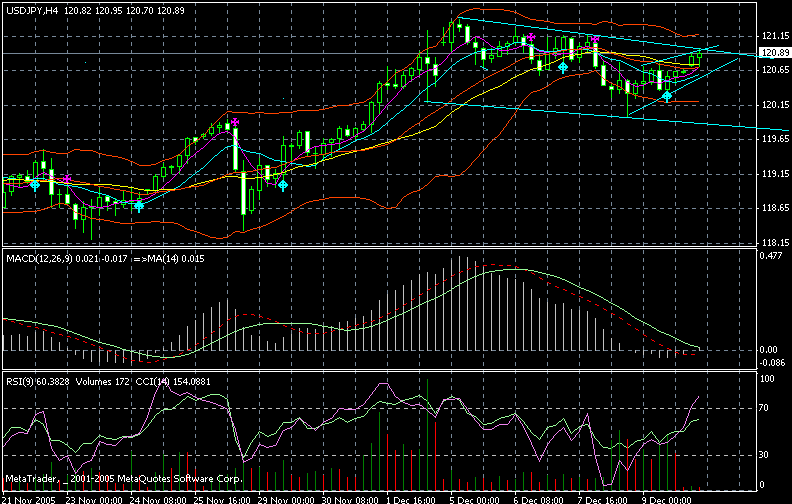Click the 119.65 price axis label
Image resolution: width=792 pixels, height=504 pixels.
pyautogui.click(x=775, y=139)
